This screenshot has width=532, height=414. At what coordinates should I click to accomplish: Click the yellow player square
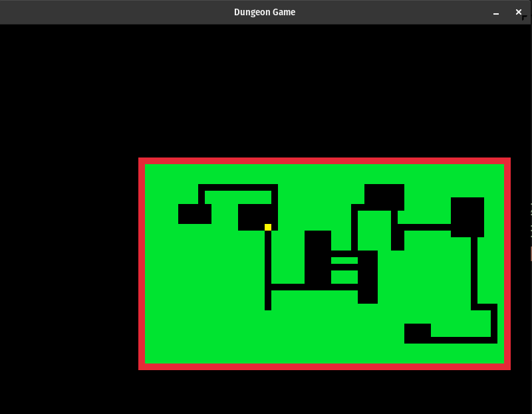pos(268,227)
